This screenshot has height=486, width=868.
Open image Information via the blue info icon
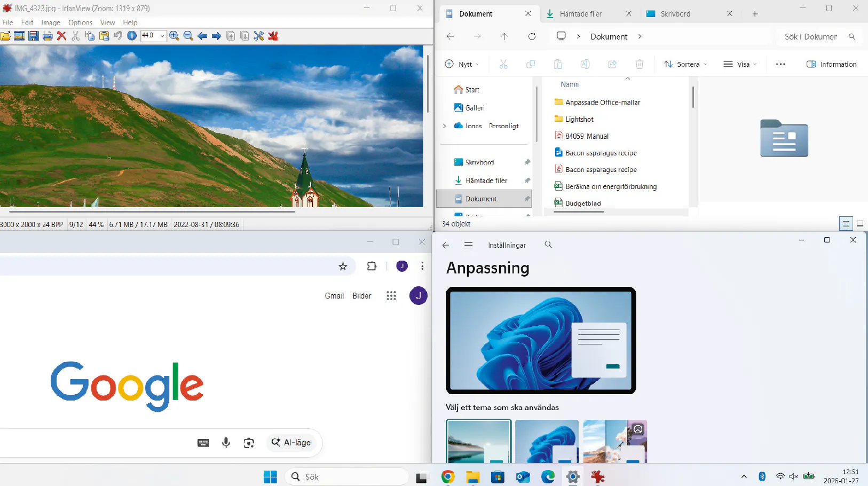pos(132,36)
